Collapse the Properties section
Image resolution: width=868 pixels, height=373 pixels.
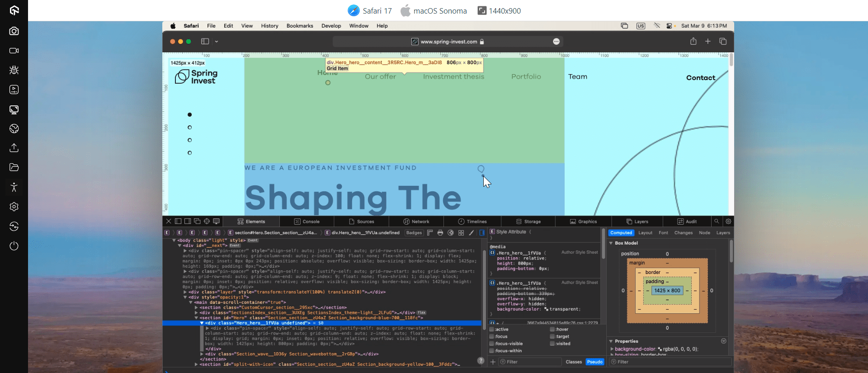pyautogui.click(x=611, y=341)
